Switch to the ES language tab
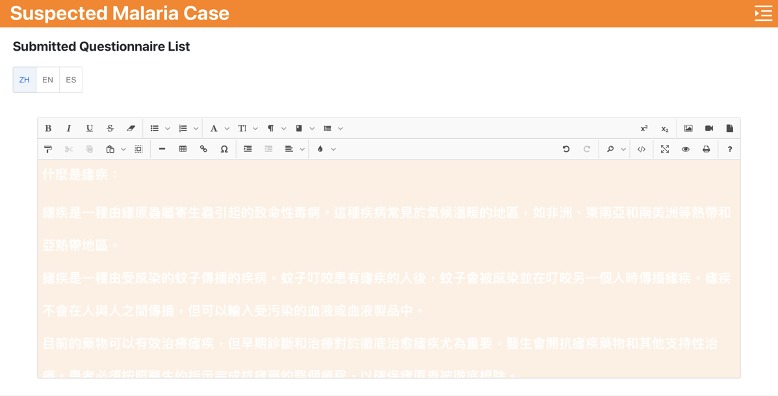Image resolution: width=778 pixels, height=396 pixels. coord(71,79)
